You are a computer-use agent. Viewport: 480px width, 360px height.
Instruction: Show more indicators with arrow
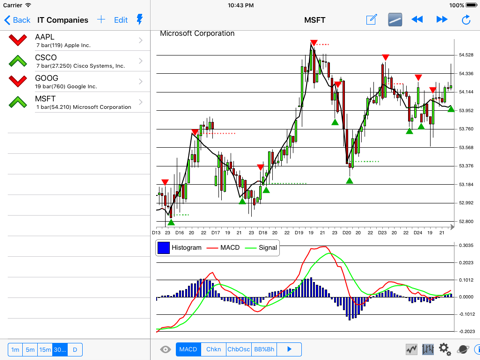[289, 349]
